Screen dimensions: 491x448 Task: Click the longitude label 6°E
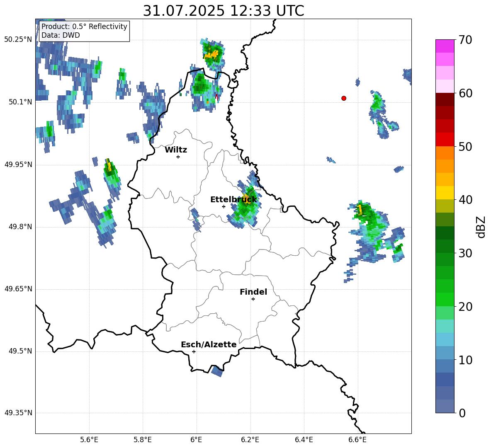point(196,440)
